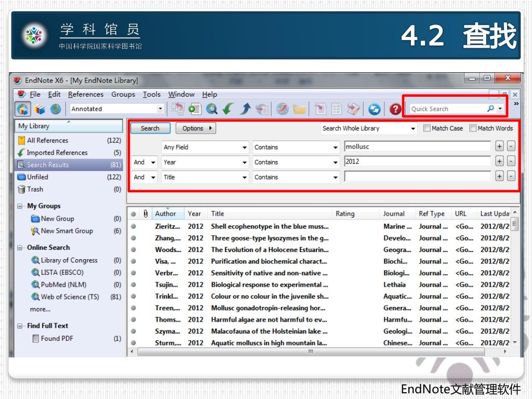Screen dimensions: 532x399
Task: Toggle read status of Woods reference
Action: (x=134, y=250)
